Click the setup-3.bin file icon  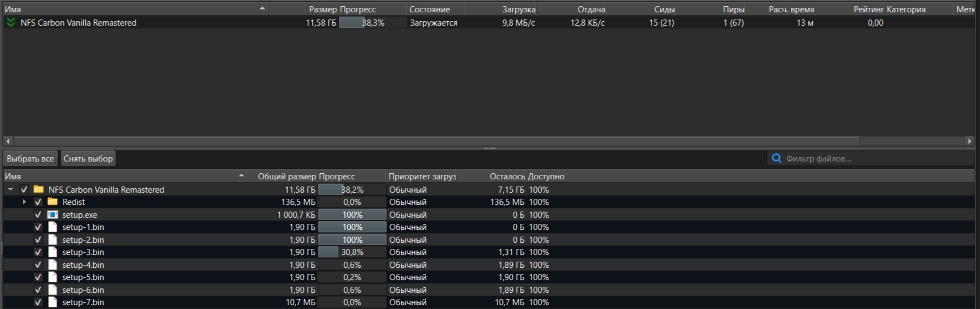[x=52, y=252]
